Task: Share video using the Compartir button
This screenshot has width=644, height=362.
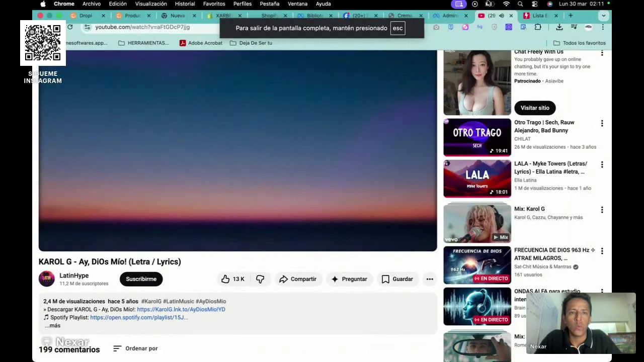Action: [298, 279]
